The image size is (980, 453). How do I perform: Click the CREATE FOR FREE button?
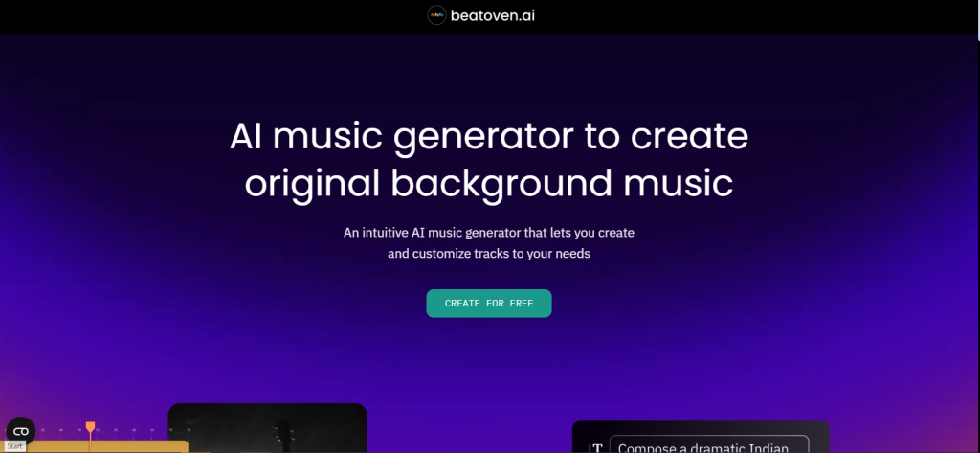pos(489,304)
